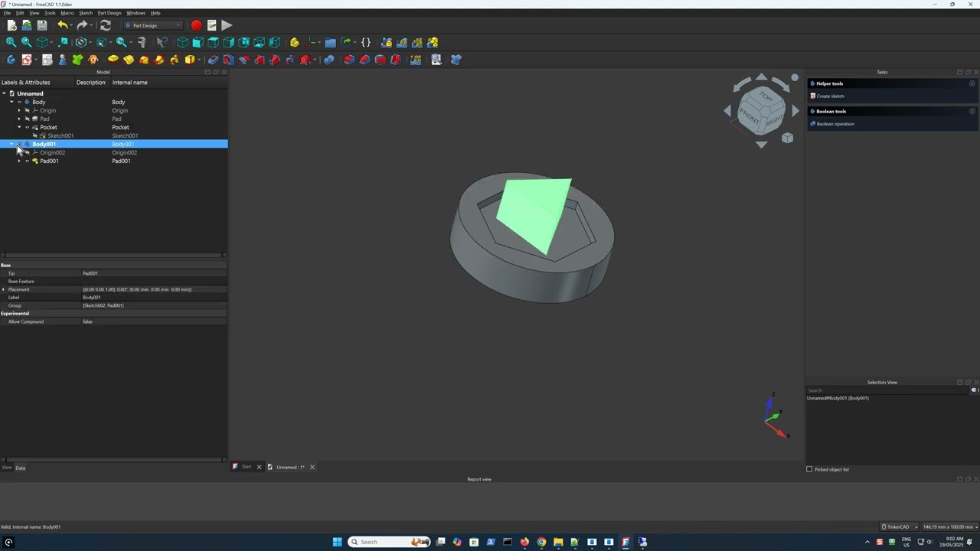Open the Edit menu
The height and width of the screenshot is (551, 980).
click(x=20, y=13)
